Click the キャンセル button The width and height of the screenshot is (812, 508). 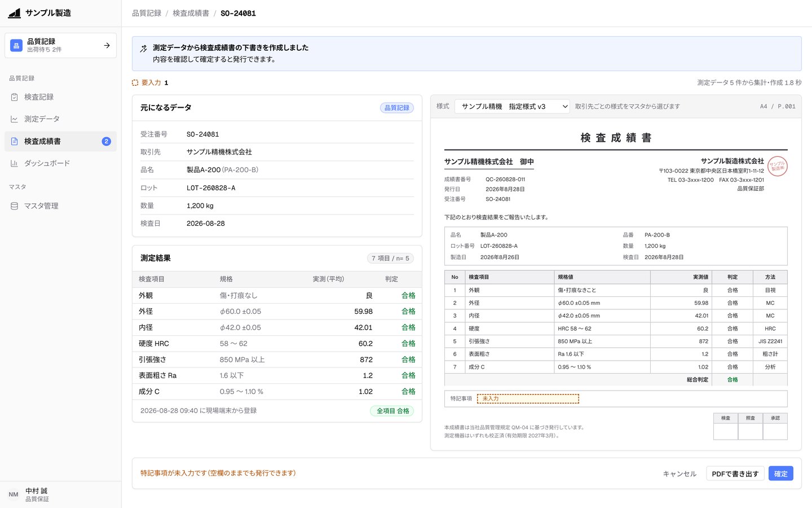click(679, 474)
